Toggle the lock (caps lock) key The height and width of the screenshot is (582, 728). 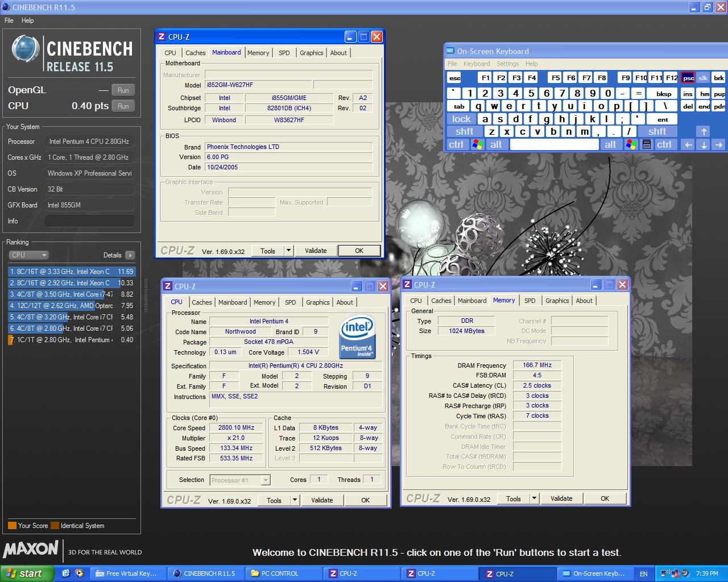click(x=461, y=119)
